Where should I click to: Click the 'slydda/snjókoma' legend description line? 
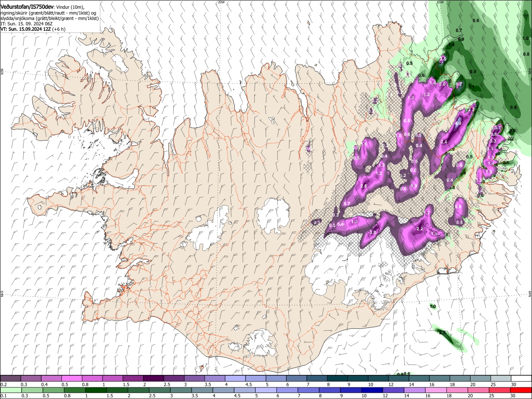[x=49, y=19]
